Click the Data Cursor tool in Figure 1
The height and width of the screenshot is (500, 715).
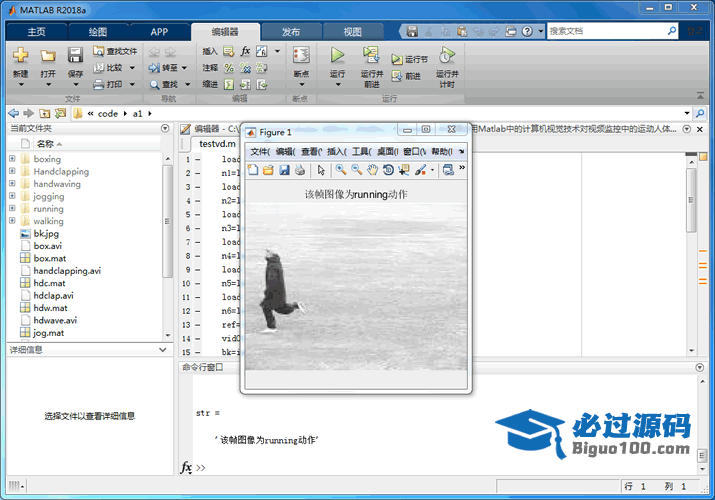(x=404, y=170)
